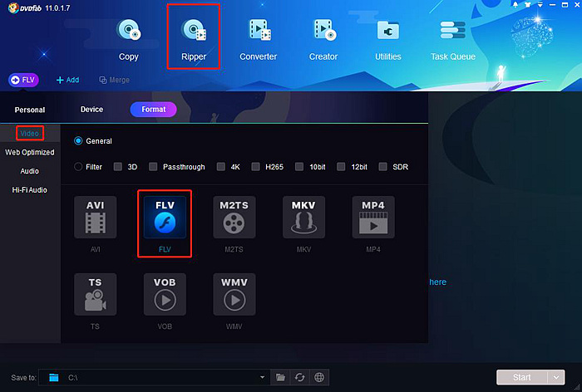Select the M2TS format icon
Viewport: 582px width, 392px height.
pos(234,218)
